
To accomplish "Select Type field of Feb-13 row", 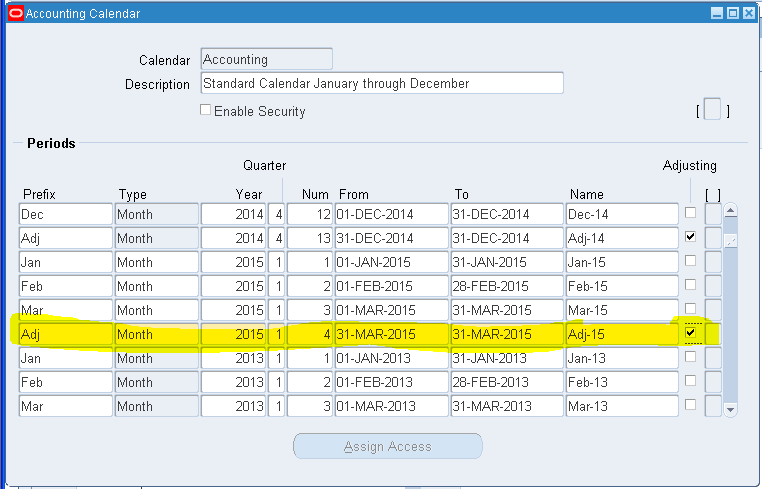I will (x=156, y=382).
